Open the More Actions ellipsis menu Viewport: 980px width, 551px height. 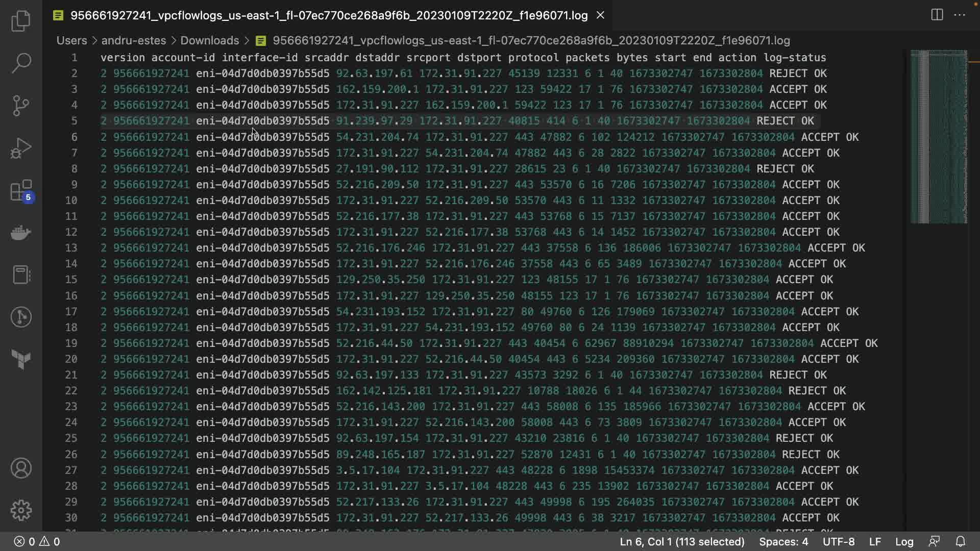(960, 15)
